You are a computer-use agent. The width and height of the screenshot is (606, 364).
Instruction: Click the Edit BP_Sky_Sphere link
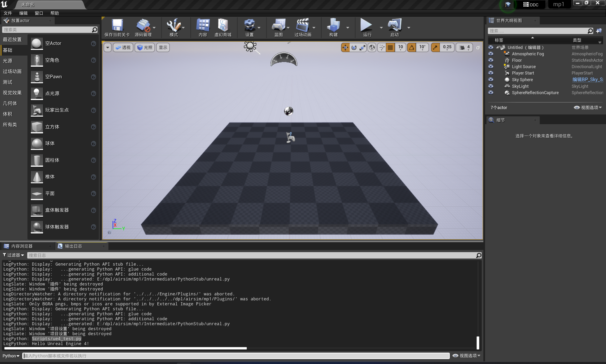coord(587,79)
